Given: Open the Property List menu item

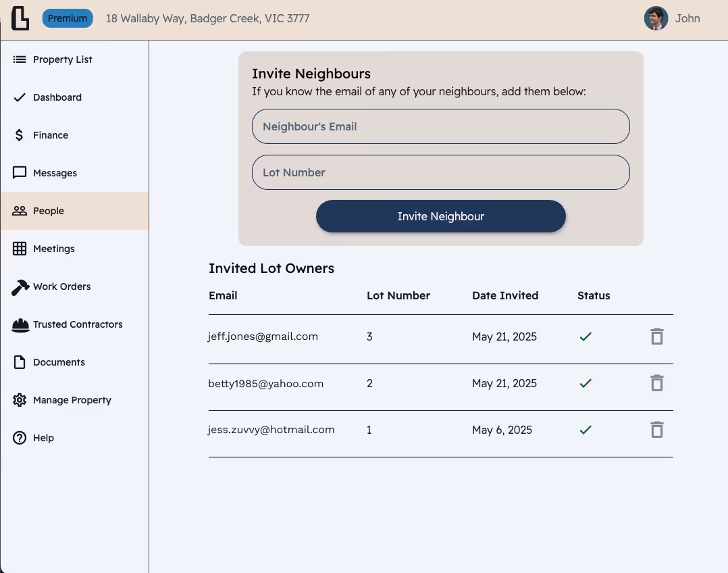Looking at the screenshot, I should [x=74, y=59].
